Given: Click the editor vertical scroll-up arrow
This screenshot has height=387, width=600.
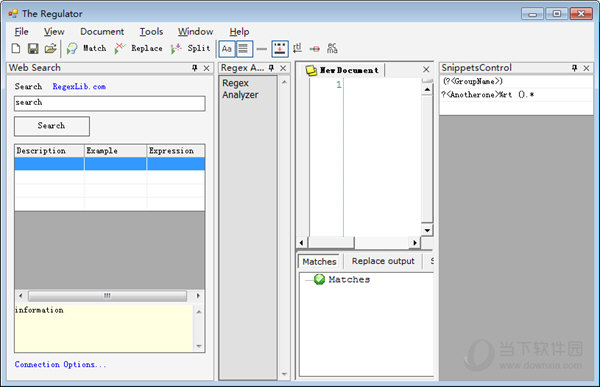Looking at the screenshot, I should [427, 89].
